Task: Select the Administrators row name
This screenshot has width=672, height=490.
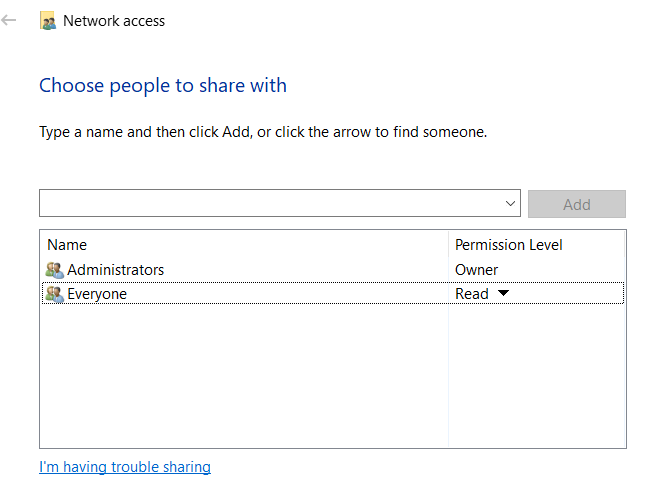Action: tap(115, 270)
